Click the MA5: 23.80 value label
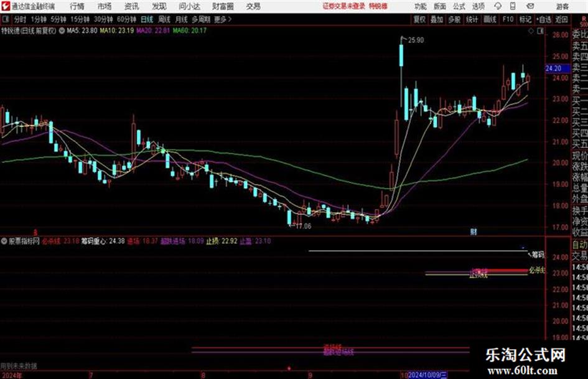Image resolution: width=588 pixels, height=379 pixels. [82, 30]
